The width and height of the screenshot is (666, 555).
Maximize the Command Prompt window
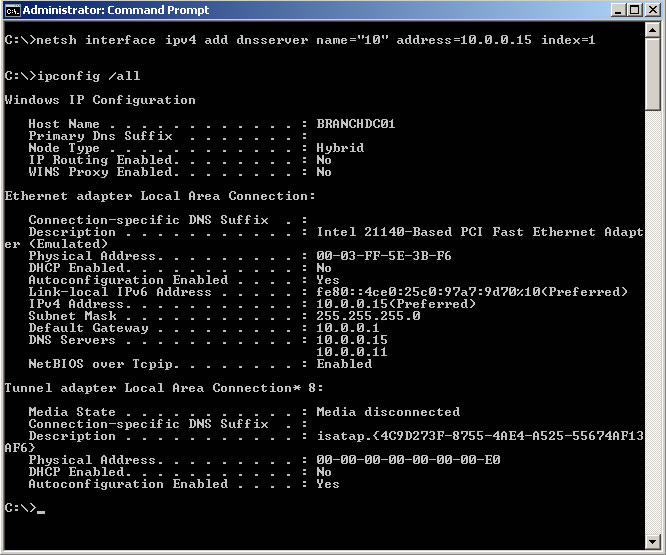pyautogui.click(x=635, y=10)
